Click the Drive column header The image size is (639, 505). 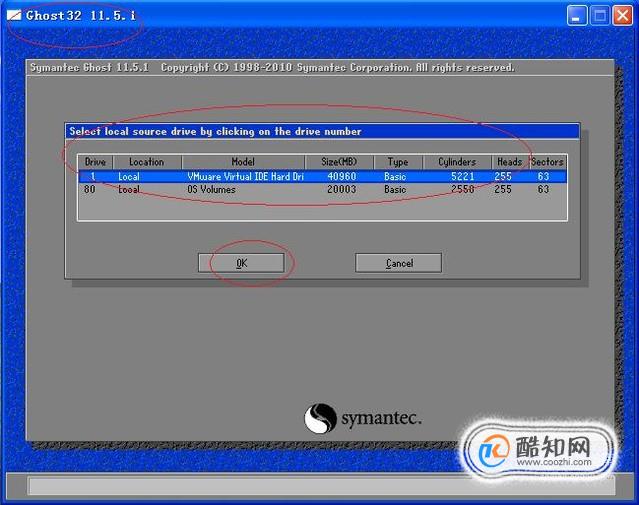[x=95, y=162]
